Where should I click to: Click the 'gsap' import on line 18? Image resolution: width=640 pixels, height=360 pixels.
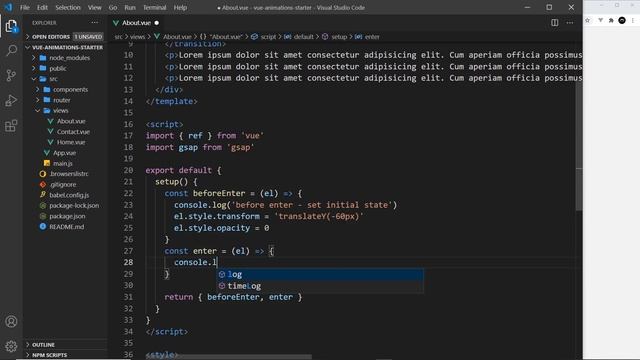tap(188, 147)
